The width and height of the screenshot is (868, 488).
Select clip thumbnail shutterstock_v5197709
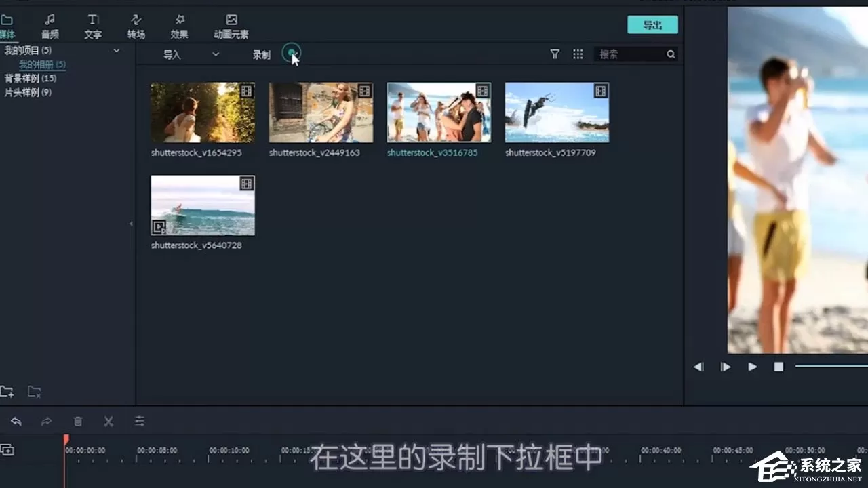pos(557,113)
